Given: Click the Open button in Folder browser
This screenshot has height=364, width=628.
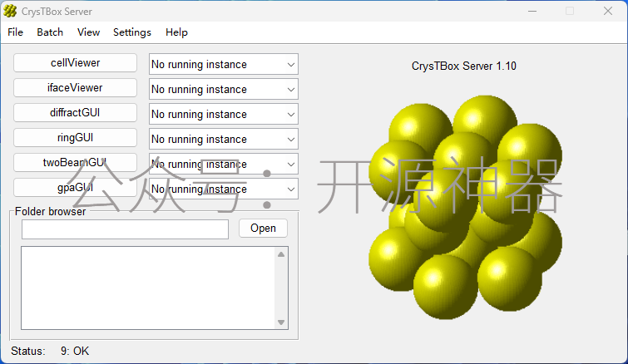Looking at the screenshot, I should pyautogui.click(x=263, y=228).
